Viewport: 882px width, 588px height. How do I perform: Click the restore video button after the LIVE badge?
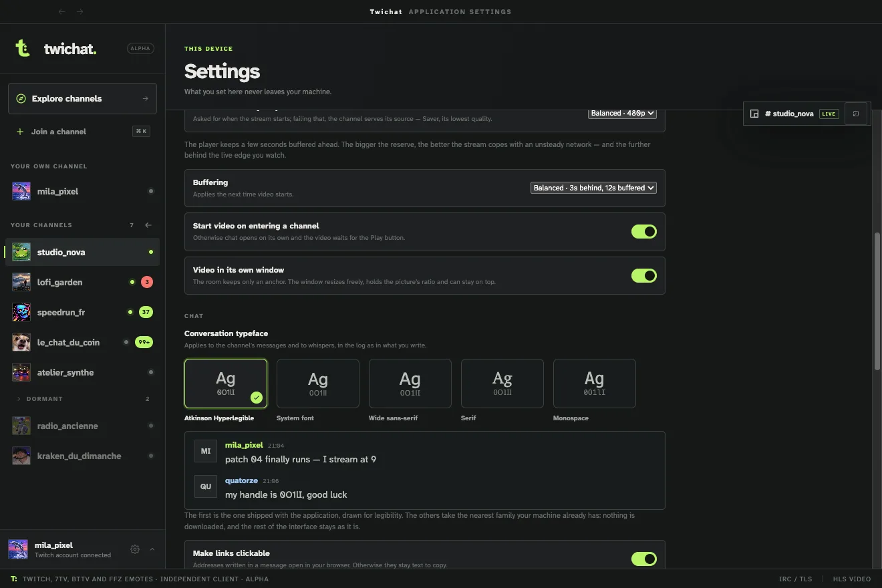coord(856,114)
